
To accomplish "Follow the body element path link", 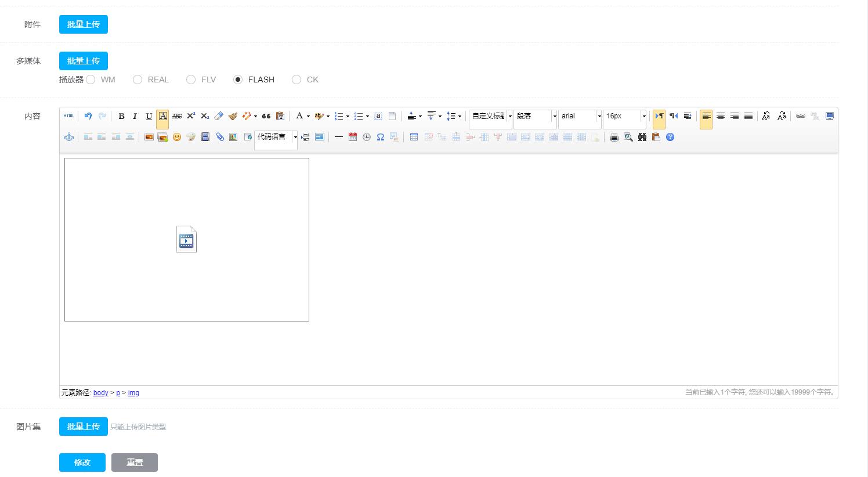I will [101, 393].
